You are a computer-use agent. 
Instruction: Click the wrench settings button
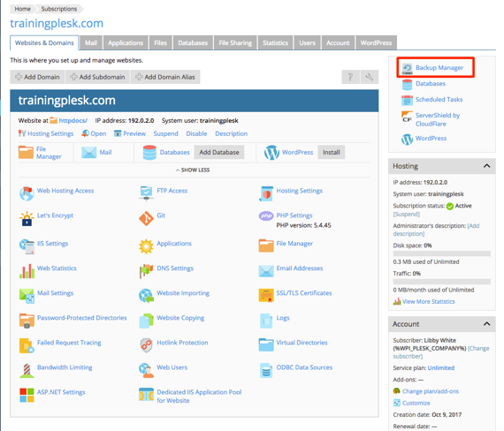370,77
